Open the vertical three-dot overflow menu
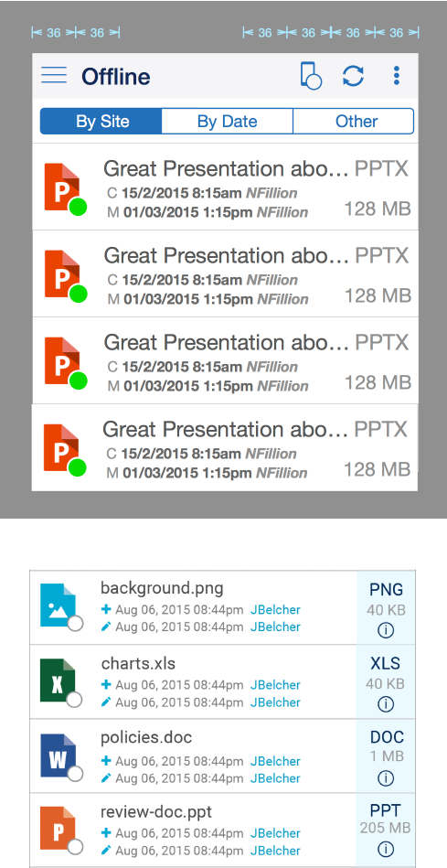447x868 pixels. coord(396,76)
